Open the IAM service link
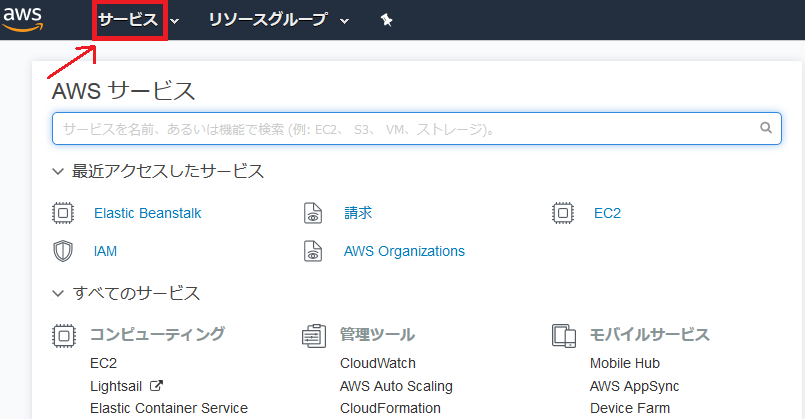The image size is (805, 419). click(x=105, y=251)
